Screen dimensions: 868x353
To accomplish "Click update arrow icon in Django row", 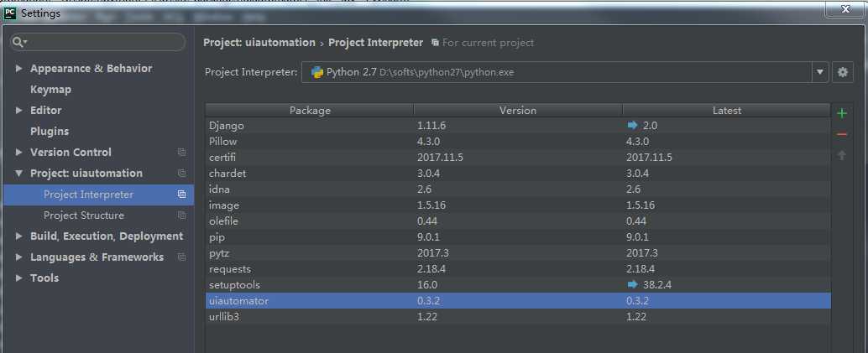I will click(633, 126).
